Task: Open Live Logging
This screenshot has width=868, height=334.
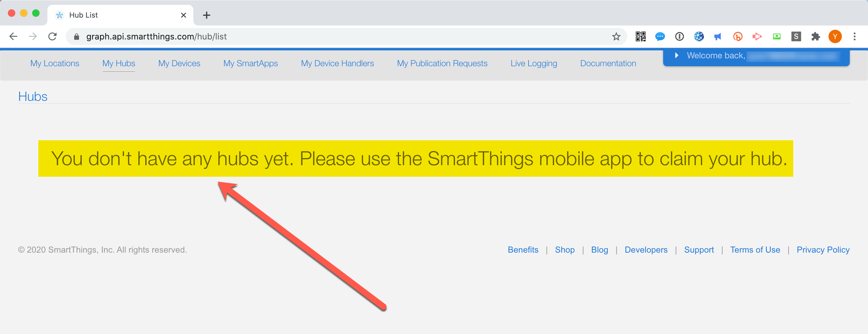Action: 534,63
